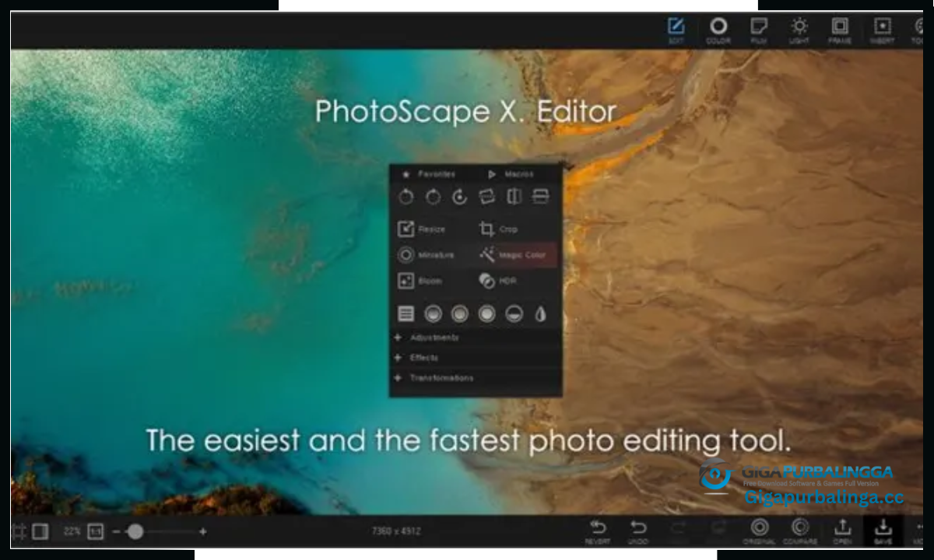The image size is (934, 560).
Task: Click the 7360 x 4912 image size text
Action: [396, 532]
